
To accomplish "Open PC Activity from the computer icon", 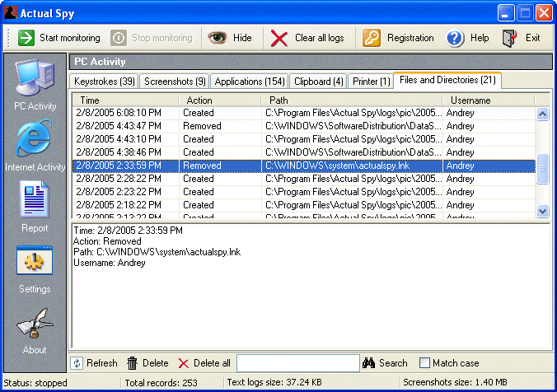I will click(x=35, y=77).
